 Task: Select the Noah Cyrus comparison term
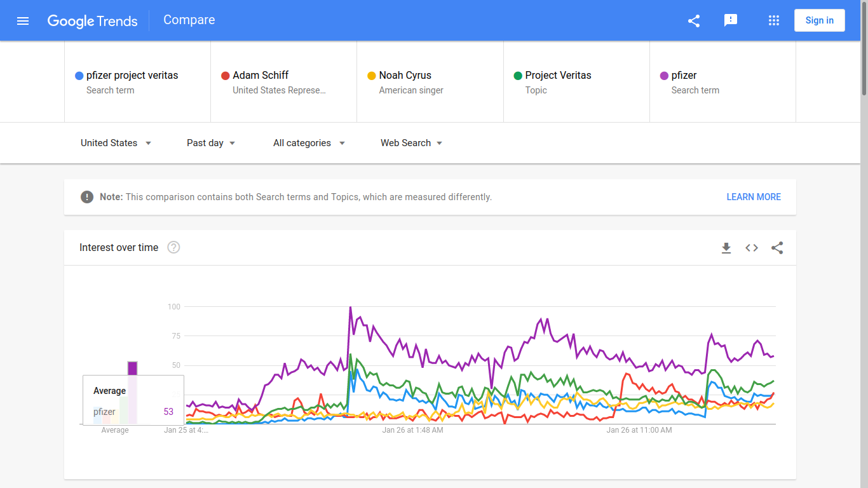[405, 75]
